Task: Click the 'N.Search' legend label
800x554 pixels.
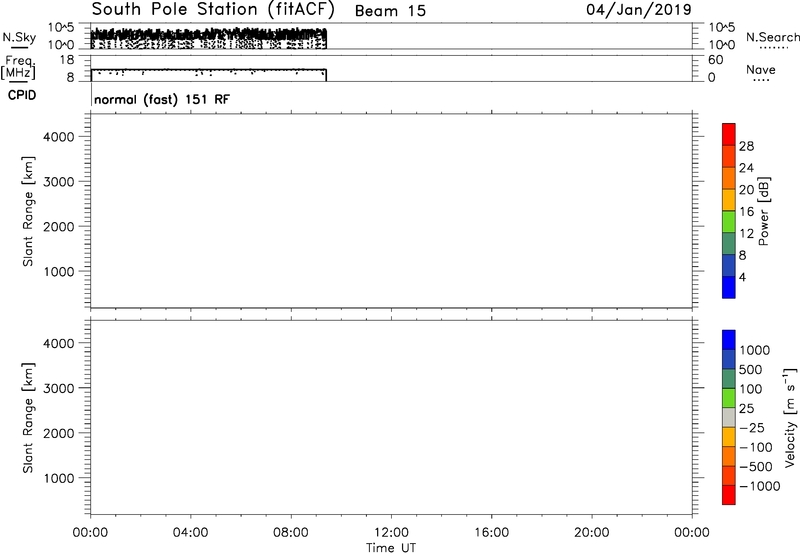Action: tap(773, 37)
